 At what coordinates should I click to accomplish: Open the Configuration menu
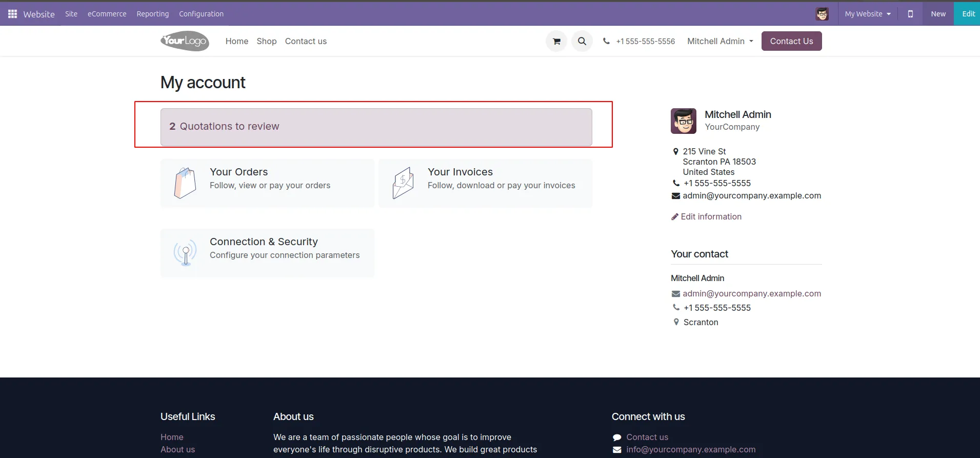(201, 14)
